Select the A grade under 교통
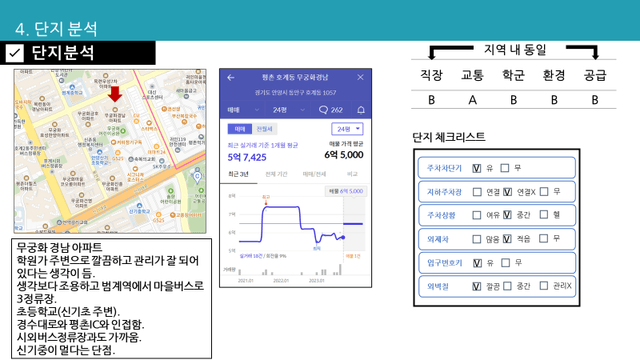This screenshot has height=360, width=640. point(473,100)
